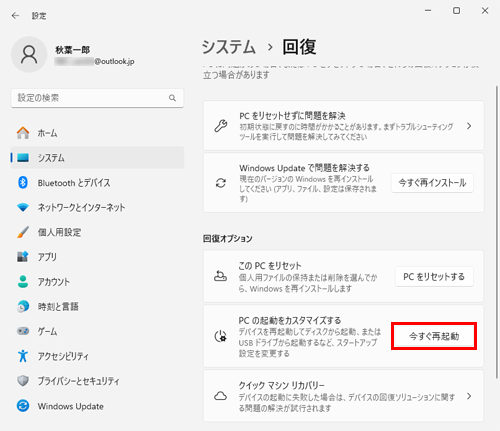The height and width of the screenshot is (431, 500).
Task: Click the magnifier icon in the search box
Action: pos(172,98)
